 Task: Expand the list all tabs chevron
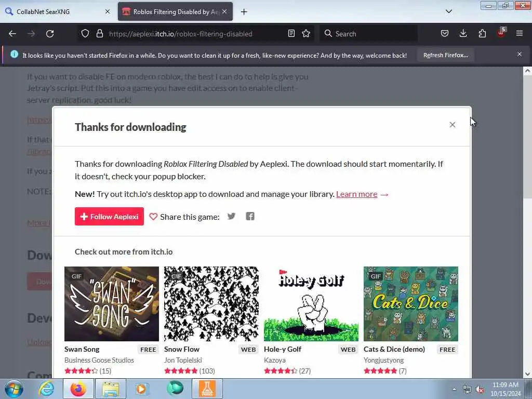tap(449, 11)
